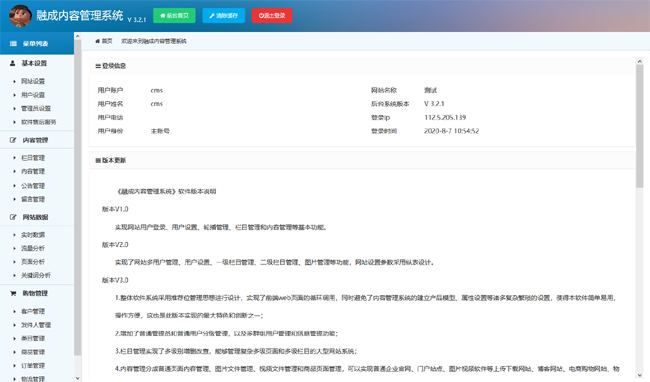Open 订单管理 in the sidebar
Screen dimensions: 650x382
coord(33,365)
